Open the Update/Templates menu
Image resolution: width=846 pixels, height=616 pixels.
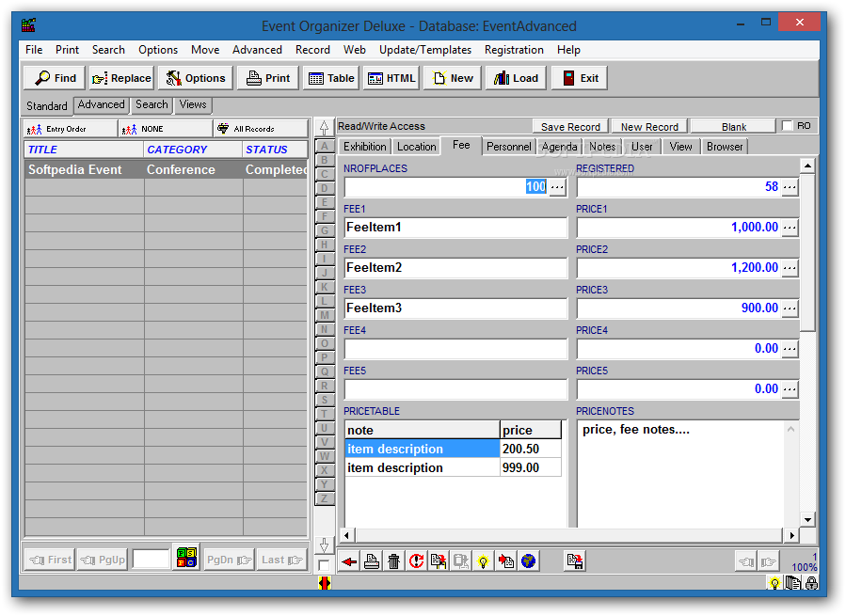tap(425, 50)
